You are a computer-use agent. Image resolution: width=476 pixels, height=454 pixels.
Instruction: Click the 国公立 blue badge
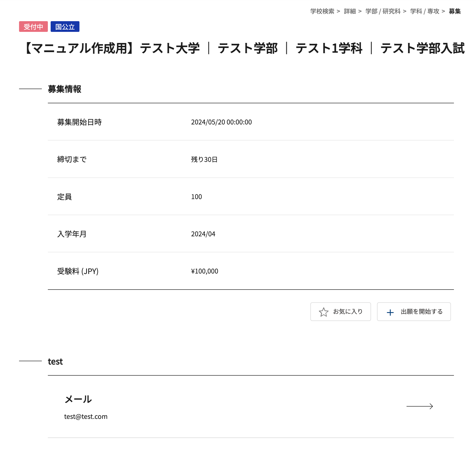65,27
